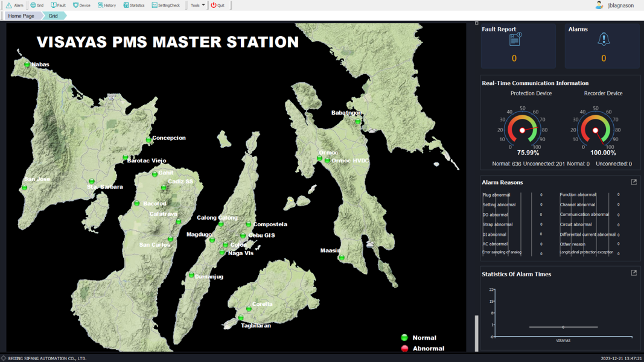The height and width of the screenshot is (362, 644).
Task: Expand the Alarm Reasons panel
Action: click(633, 181)
